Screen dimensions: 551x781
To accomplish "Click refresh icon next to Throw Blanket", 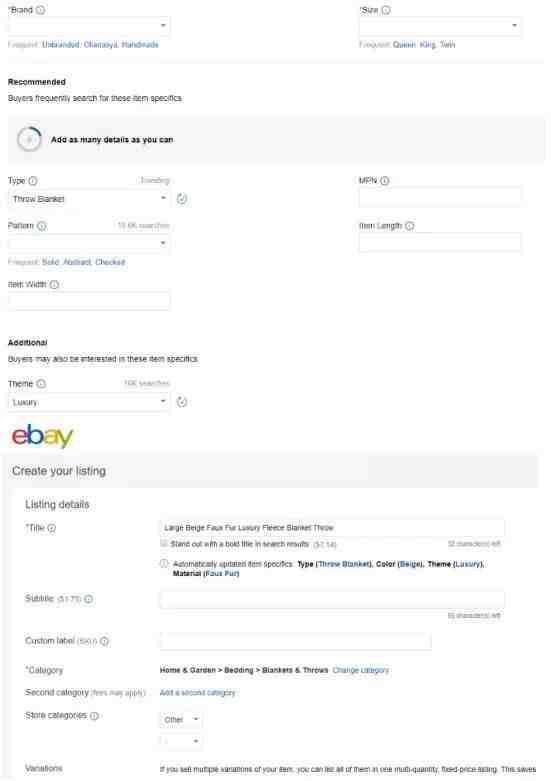I will [182, 199].
